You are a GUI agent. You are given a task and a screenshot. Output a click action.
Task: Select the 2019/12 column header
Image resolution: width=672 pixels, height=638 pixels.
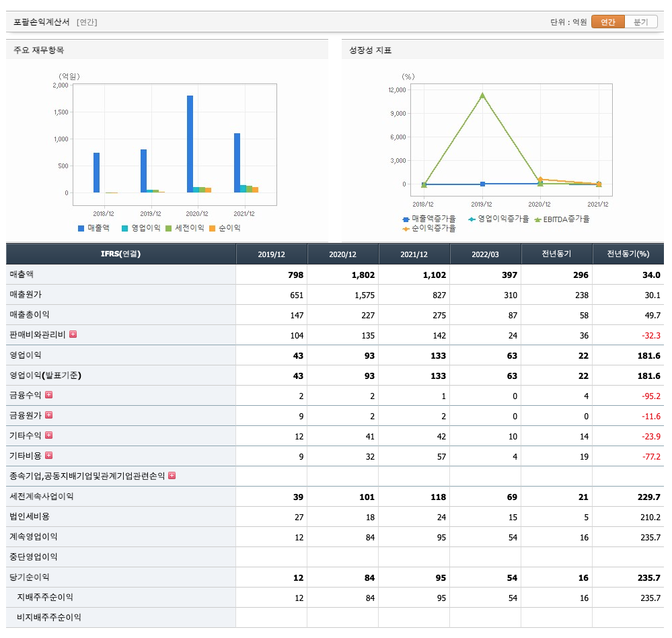(x=271, y=254)
